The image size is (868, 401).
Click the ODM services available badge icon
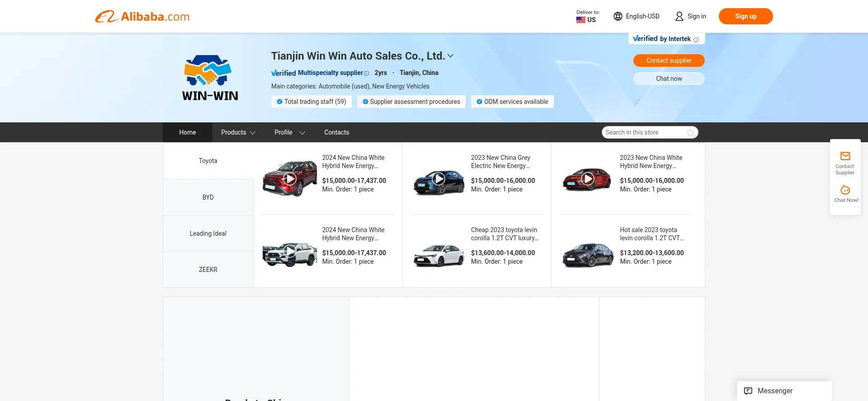pyautogui.click(x=479, y=102)
